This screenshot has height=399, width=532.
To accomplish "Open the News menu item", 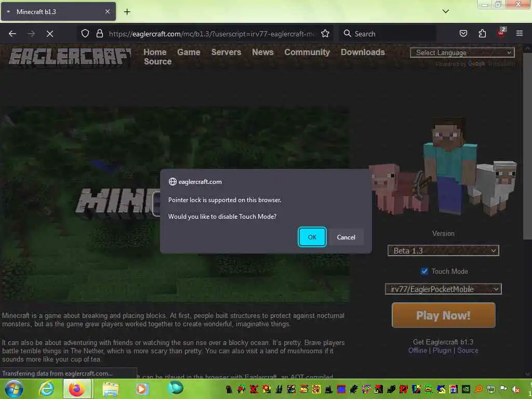I will tap(262, 52).
